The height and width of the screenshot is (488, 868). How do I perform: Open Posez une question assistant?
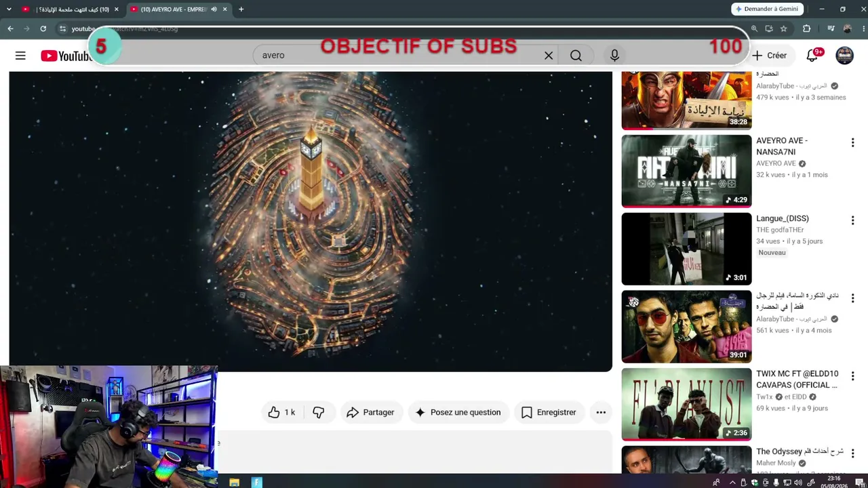coord(458,412)
